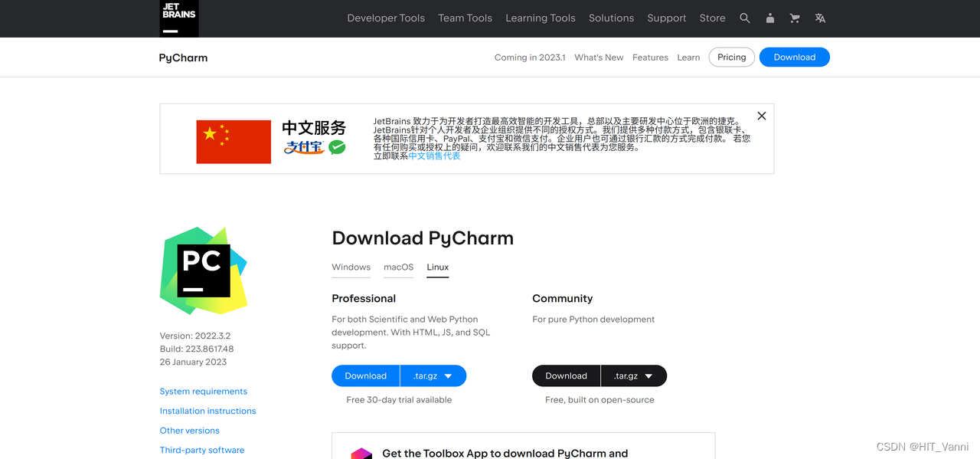Open Solutions menu

[x=611, y=18]
